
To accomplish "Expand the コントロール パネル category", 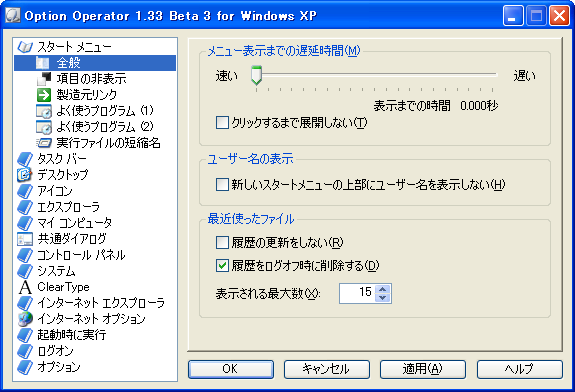I will coord(81,255).
